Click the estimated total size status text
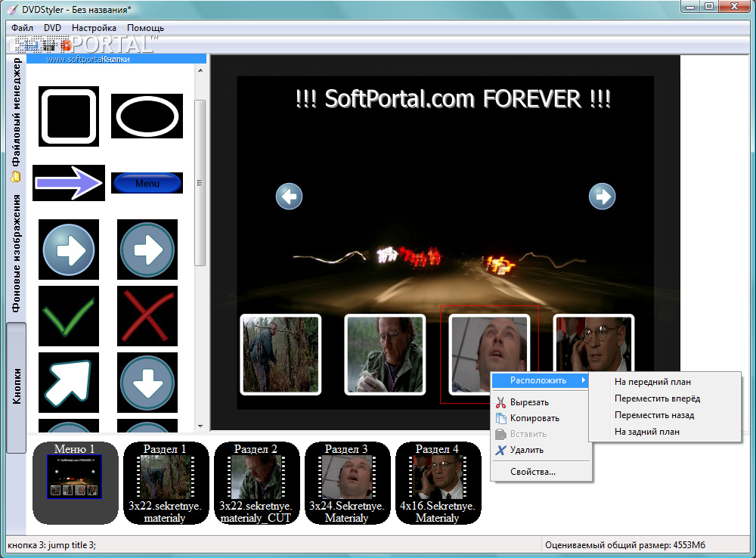756x558 pixels. point(625,545)
